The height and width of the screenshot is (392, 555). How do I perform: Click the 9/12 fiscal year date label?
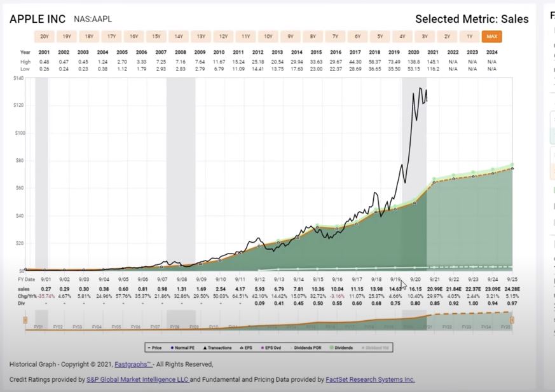[259, 280]
